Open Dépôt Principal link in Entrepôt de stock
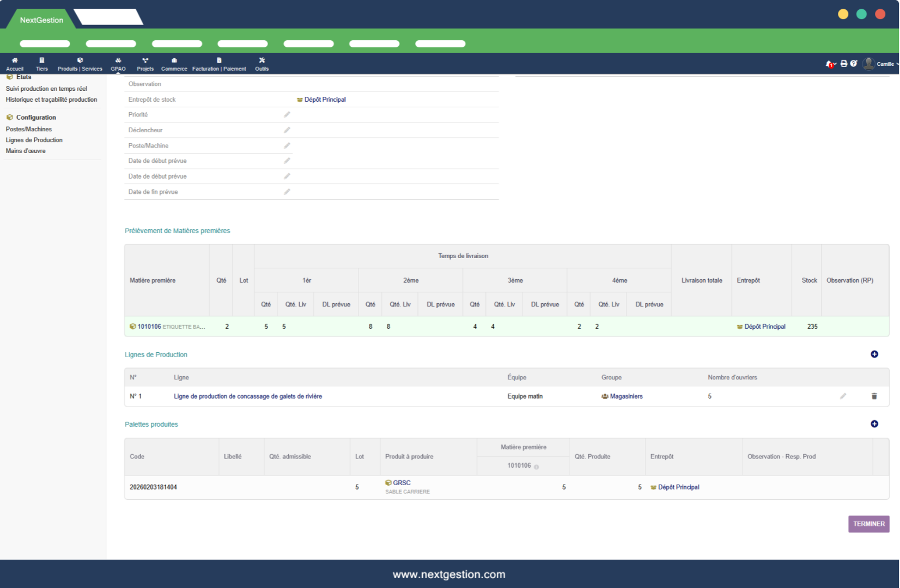 pos(325,100)
